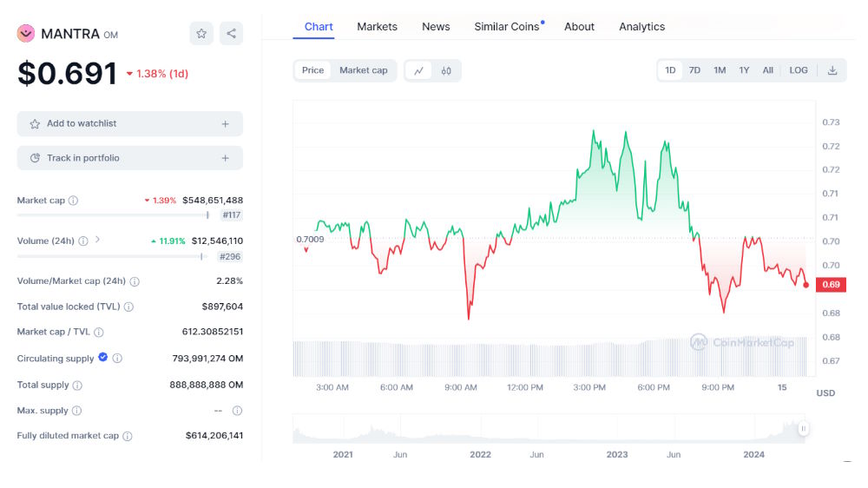Open the Analytics tab
The width and height of the screenshot is (868, 488).
tap(641, 27)
